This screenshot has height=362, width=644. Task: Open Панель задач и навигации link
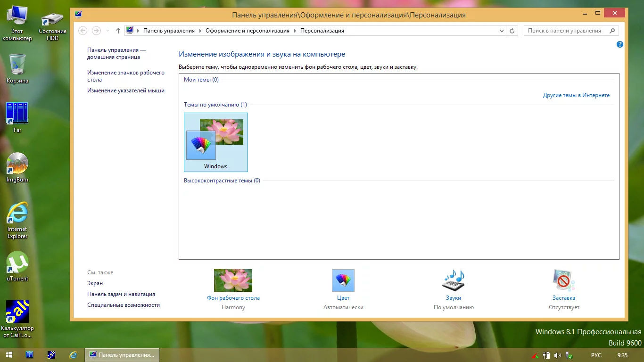point(121,294)
